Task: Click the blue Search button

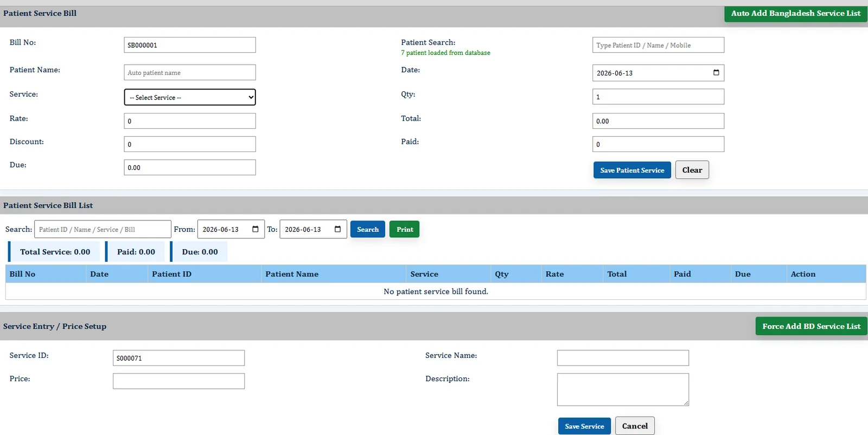Action: [368, 229]
